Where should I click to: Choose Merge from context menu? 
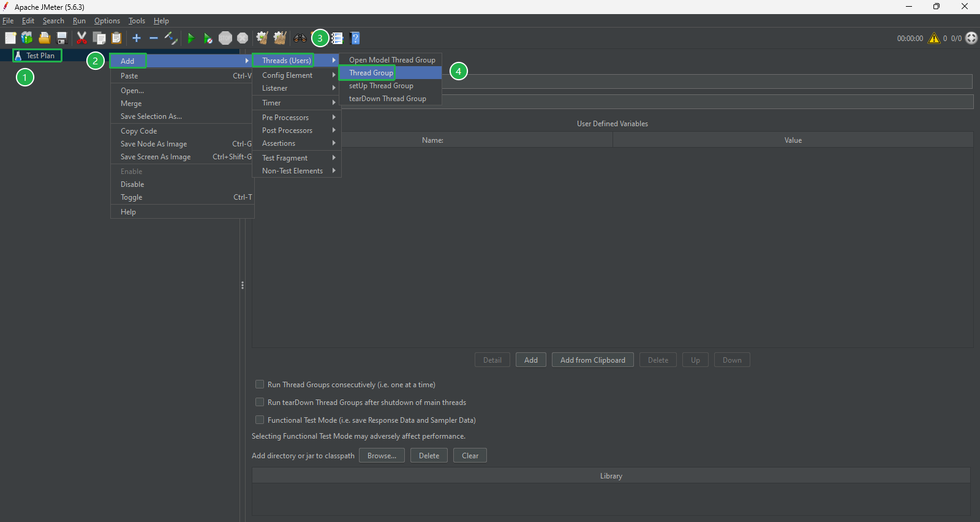tap(182, 103)
